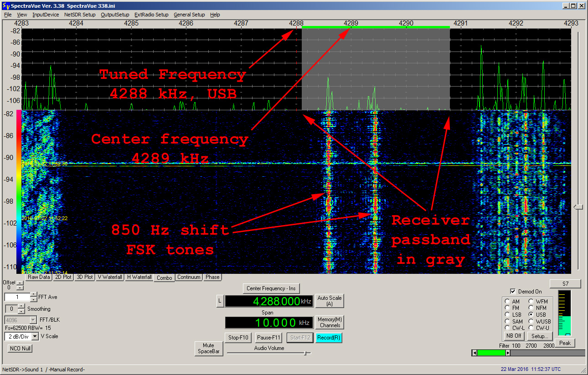This screenshot has width=588, height=375.
Task: Mute audio with the Mute SpaceBar button
Action: coord(209,349)
